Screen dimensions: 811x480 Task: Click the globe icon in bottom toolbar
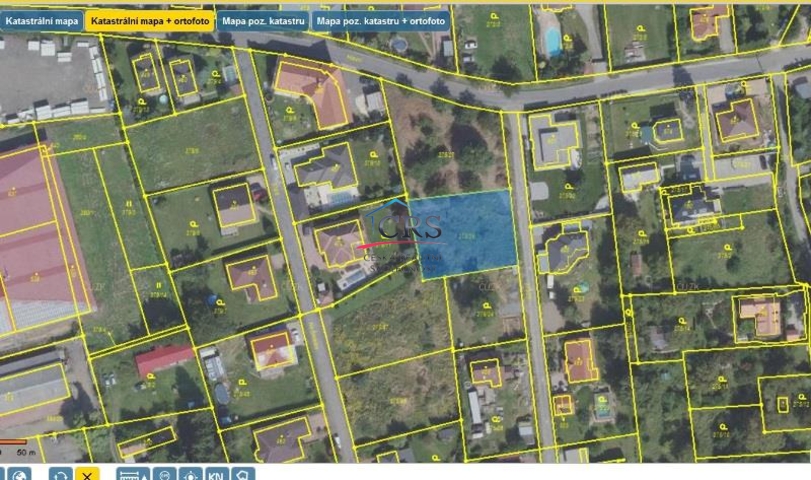pos(21,474)
